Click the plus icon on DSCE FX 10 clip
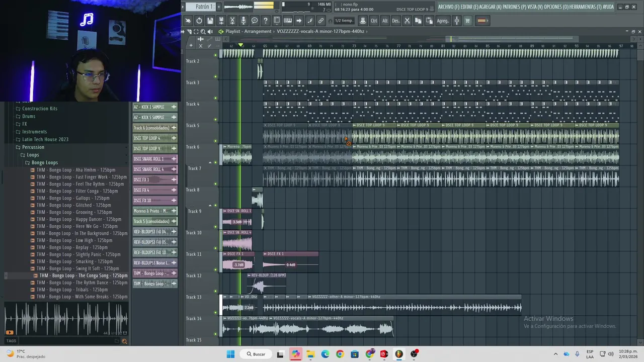644x362 pixels. [x=174, y=201]
